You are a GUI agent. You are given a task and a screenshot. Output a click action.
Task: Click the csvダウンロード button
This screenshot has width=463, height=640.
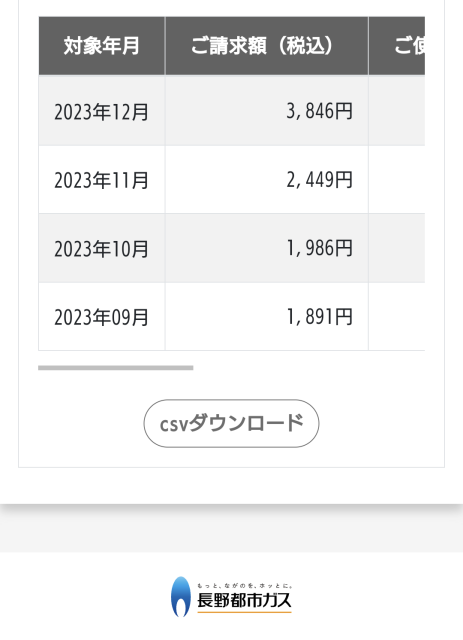click(231, 423)
